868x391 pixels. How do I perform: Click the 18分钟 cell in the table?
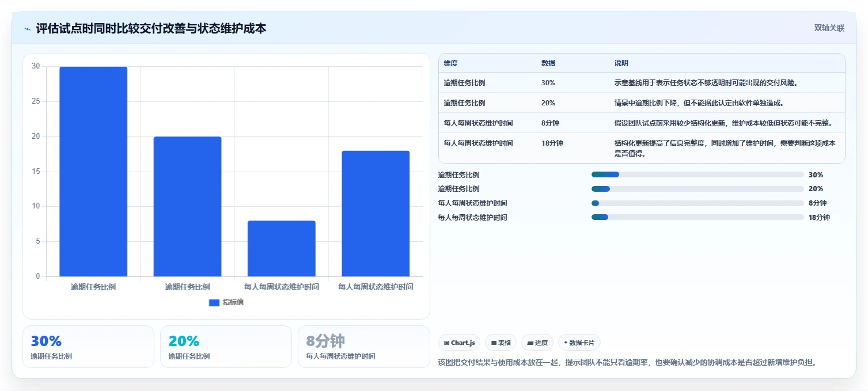tap(552, 143)
